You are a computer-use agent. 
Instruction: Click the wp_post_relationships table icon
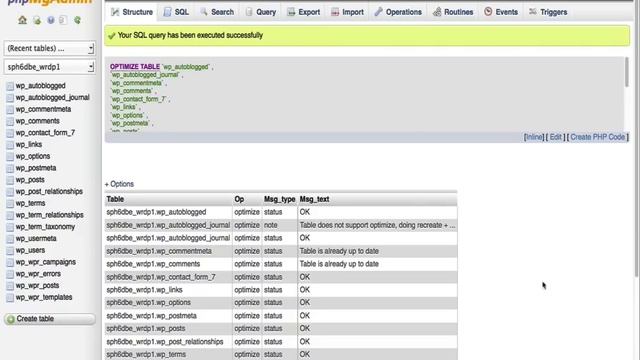coord(10,192)
